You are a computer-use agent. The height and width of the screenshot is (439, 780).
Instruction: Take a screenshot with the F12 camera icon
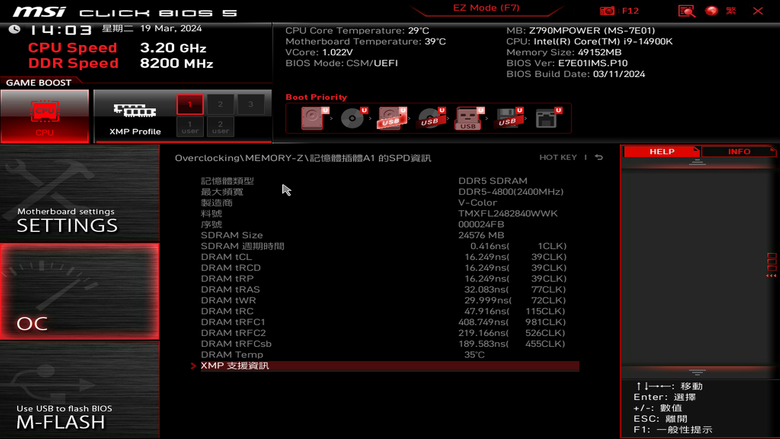(607, 10)
